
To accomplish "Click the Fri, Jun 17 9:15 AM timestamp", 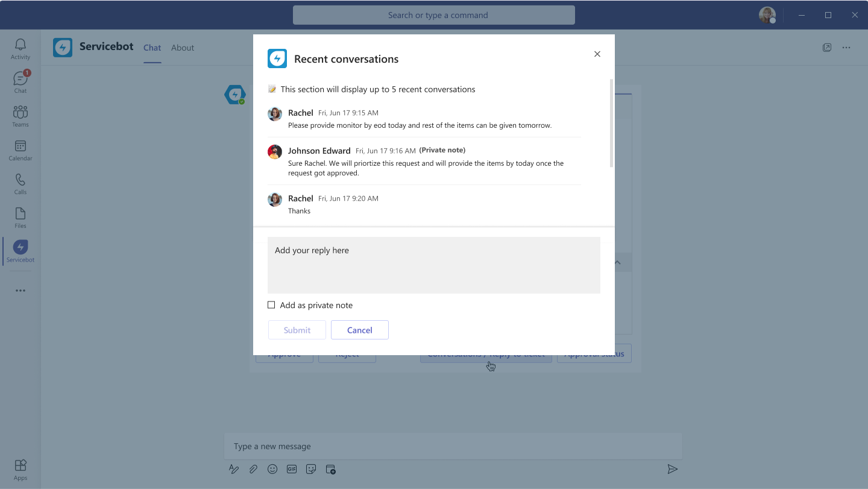I will (x=348, y=113).
